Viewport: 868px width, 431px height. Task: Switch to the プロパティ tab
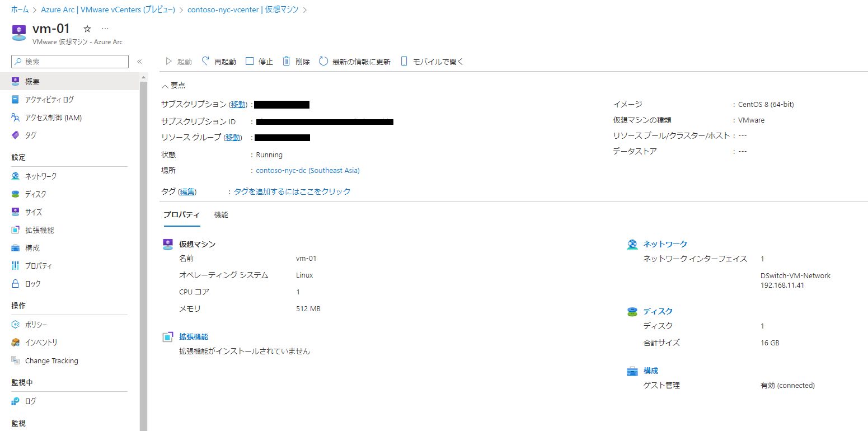[x=181, y=214]
